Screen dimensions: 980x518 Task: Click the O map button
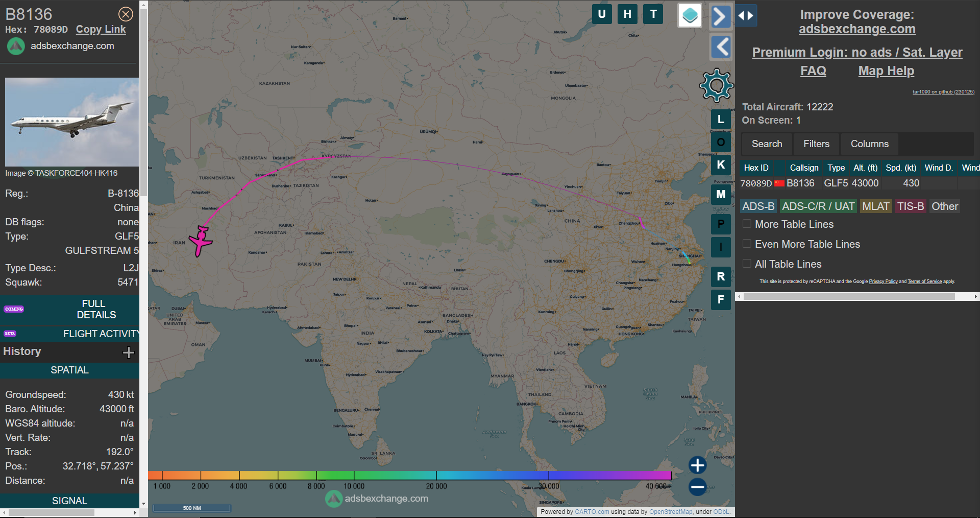click(x=721, y=142)
